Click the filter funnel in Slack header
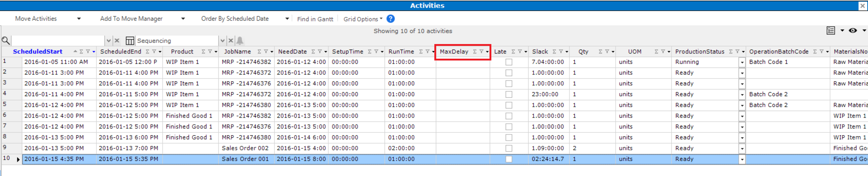Screen dimensions: 868x176 pyautogui.click(x=561, y=52)
